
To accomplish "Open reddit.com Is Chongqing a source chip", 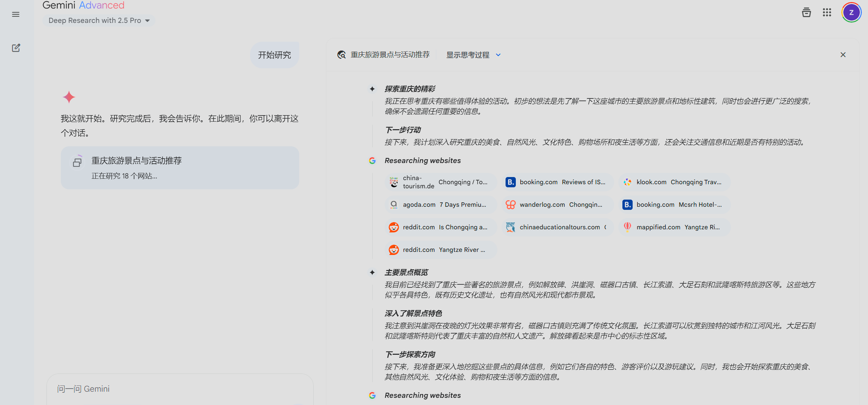I will coord(441,227).
